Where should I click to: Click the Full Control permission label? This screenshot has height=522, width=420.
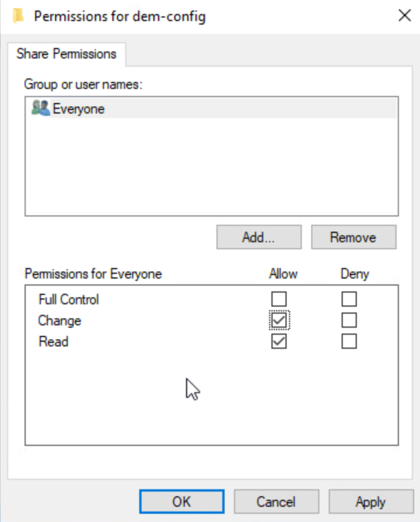point(68,300)
